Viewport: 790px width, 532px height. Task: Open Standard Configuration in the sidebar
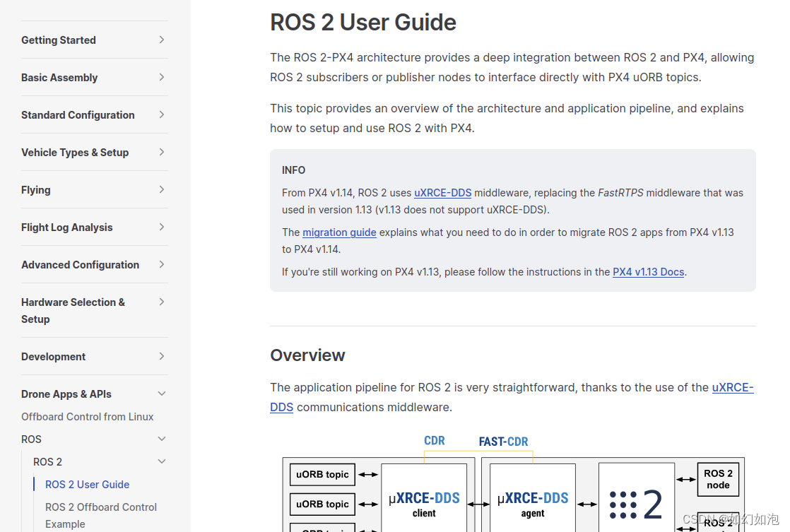[x=78, y=115]
